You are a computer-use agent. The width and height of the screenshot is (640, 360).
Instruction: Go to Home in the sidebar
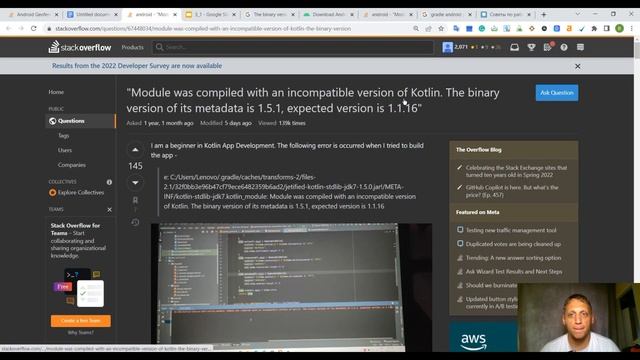56,92
